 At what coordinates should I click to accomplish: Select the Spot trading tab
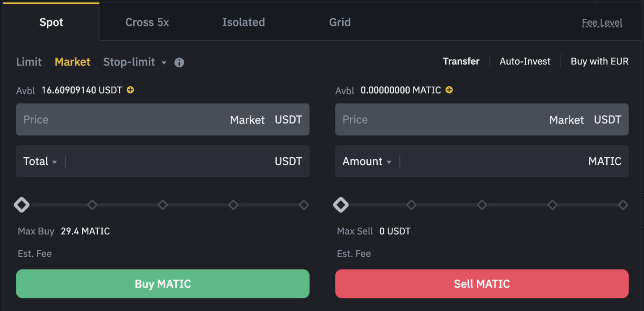point(51,22)
